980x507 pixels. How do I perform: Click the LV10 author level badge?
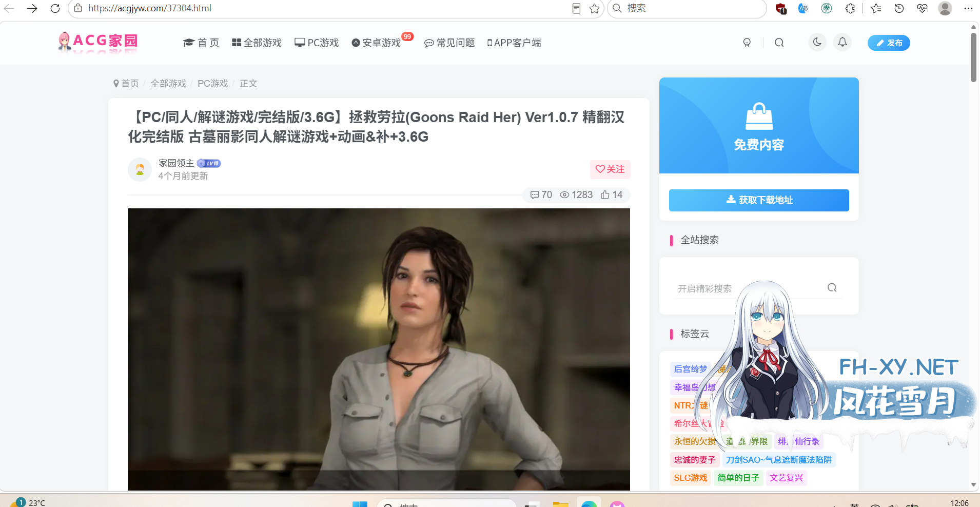tap(209, 163)
